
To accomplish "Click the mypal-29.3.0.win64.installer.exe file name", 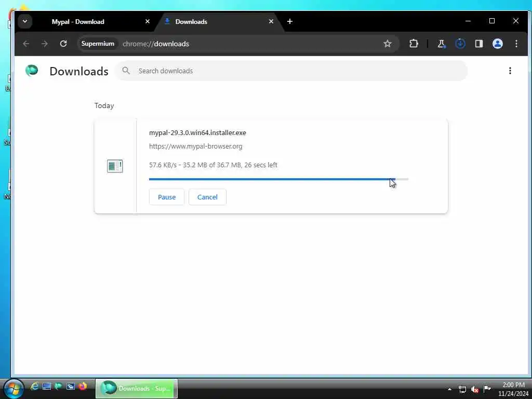I will coord(197,132).
